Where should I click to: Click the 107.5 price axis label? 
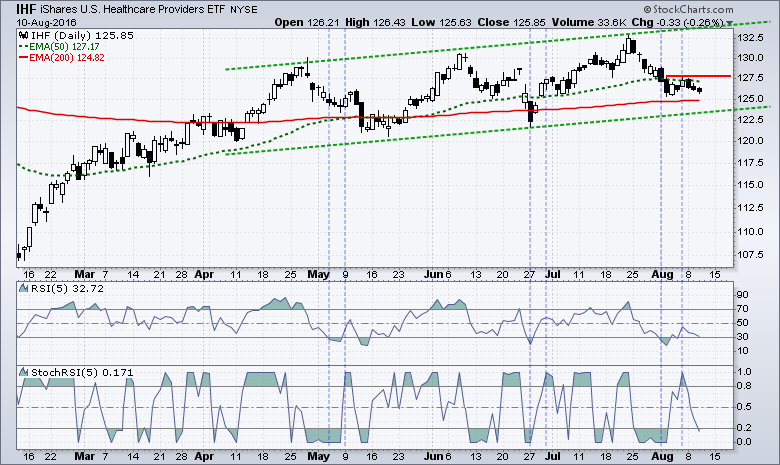750,255
